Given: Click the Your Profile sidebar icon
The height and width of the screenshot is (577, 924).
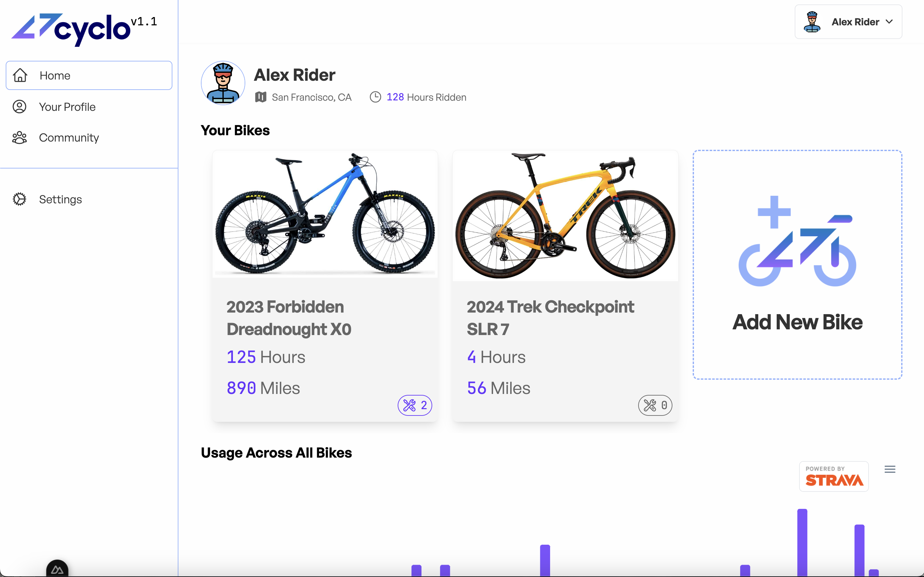Looking at the screenshot, I should pos(19,106).
